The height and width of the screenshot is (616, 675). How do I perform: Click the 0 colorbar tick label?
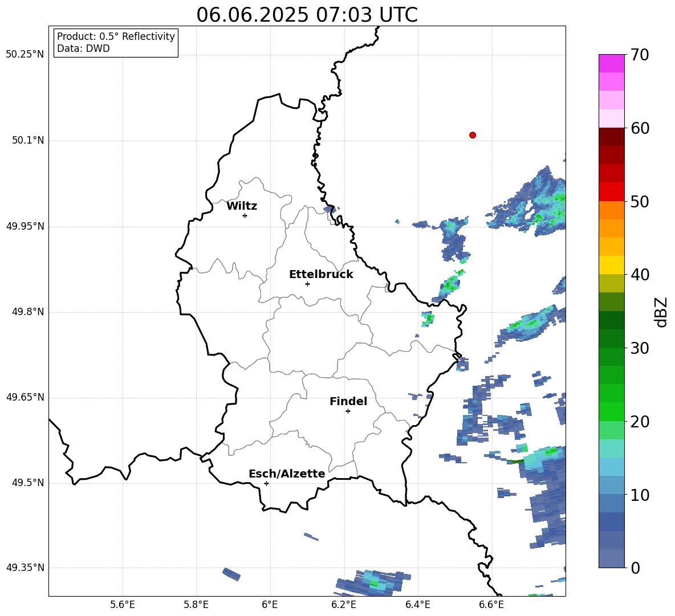pos(636,568)
